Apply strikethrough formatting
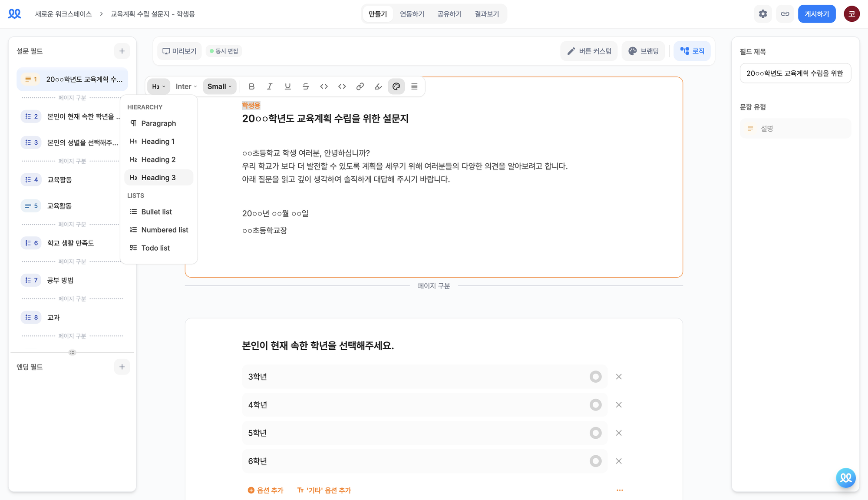Image resolution: width=868 pixels, height=500 pixels. pos(306,86)
